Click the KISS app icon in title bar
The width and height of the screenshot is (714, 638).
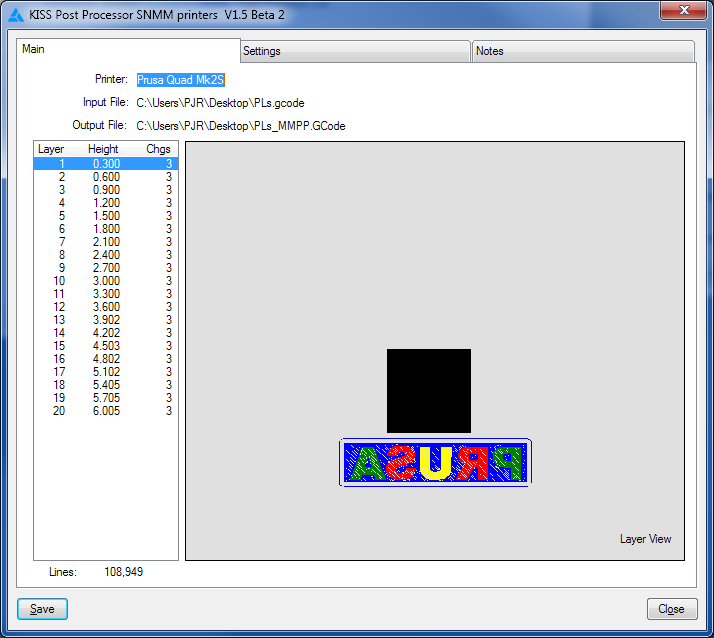coord(16,15)
